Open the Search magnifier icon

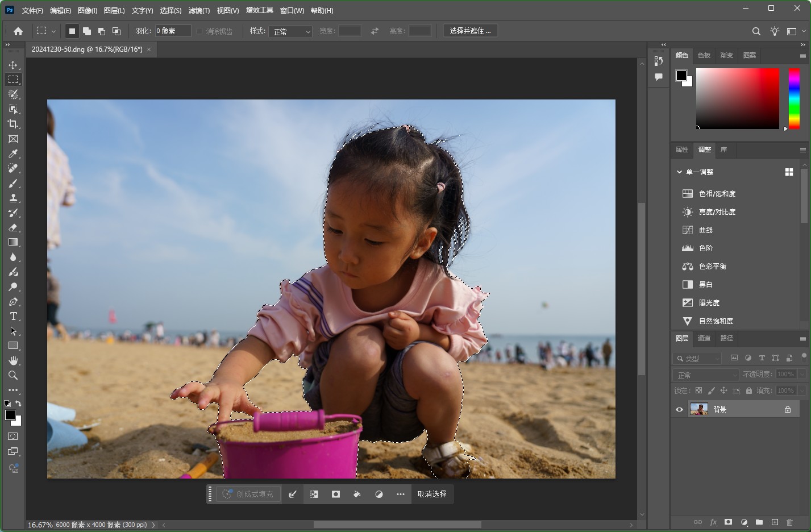[x=756, y=31]
